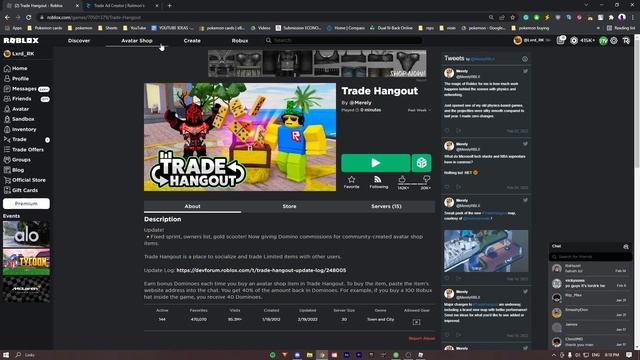Go back in the browser
Viewport: 640px width, 360px height.
pyautogui.click(x=7, y=18)
